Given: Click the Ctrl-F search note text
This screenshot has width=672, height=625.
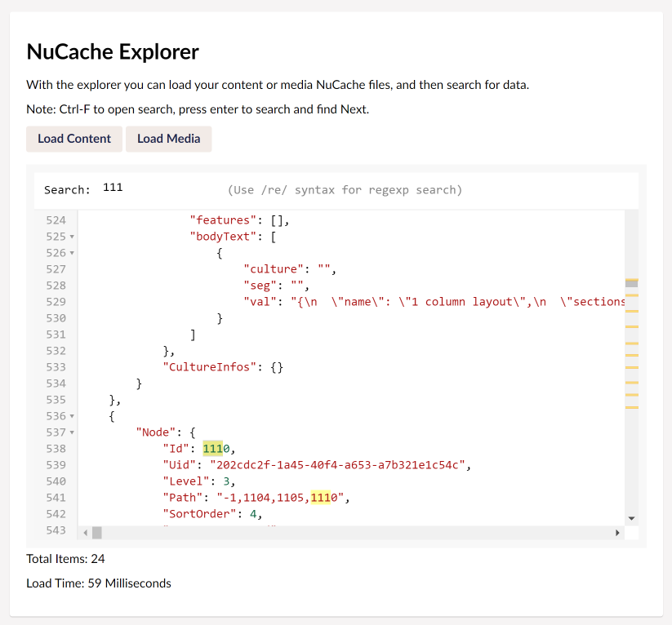Looking at the screenshot, I should point(198,109).
